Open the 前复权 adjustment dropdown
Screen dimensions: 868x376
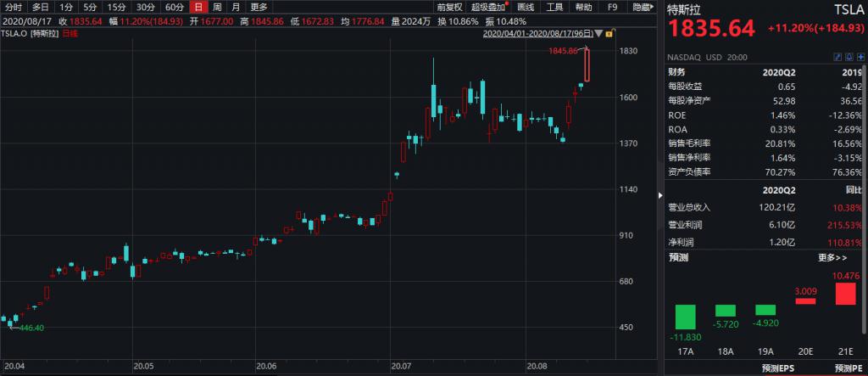pos(449,7)
